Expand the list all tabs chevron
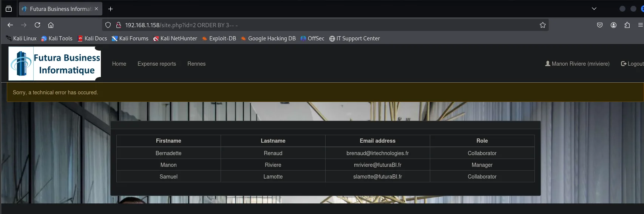This screenshot has width=644, height=214. pyautogui.click(x=594, y=9)
